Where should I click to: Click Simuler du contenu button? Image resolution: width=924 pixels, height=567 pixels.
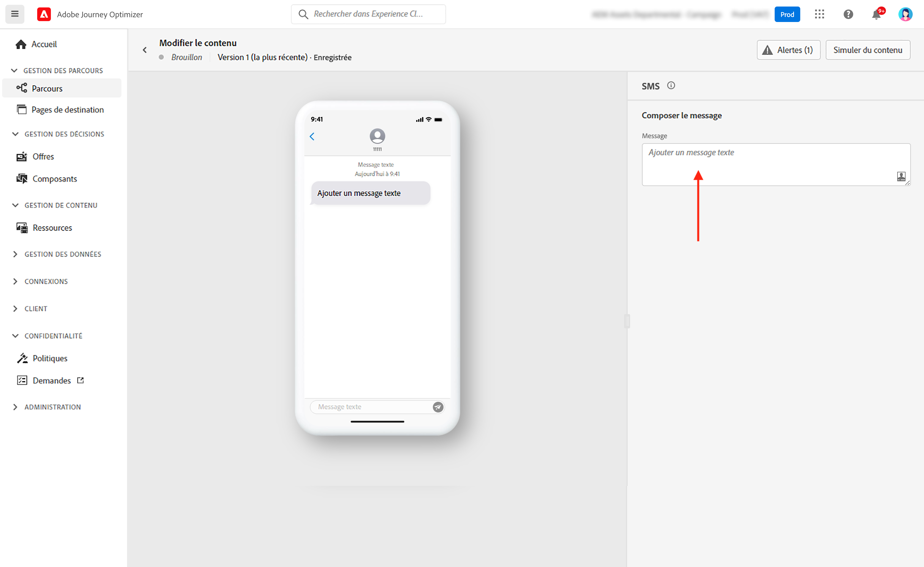coord(867,50)
